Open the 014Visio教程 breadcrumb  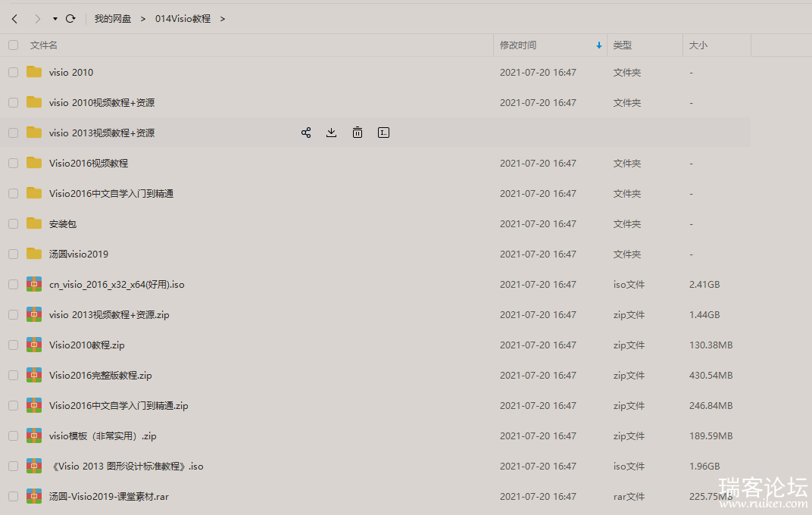point(183,19)
